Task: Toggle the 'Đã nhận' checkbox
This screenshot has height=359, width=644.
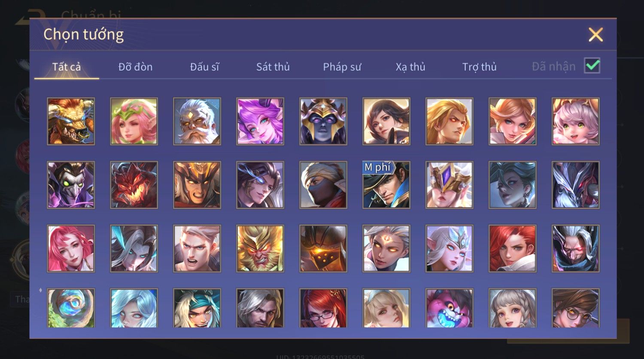Action: (592, 66)
